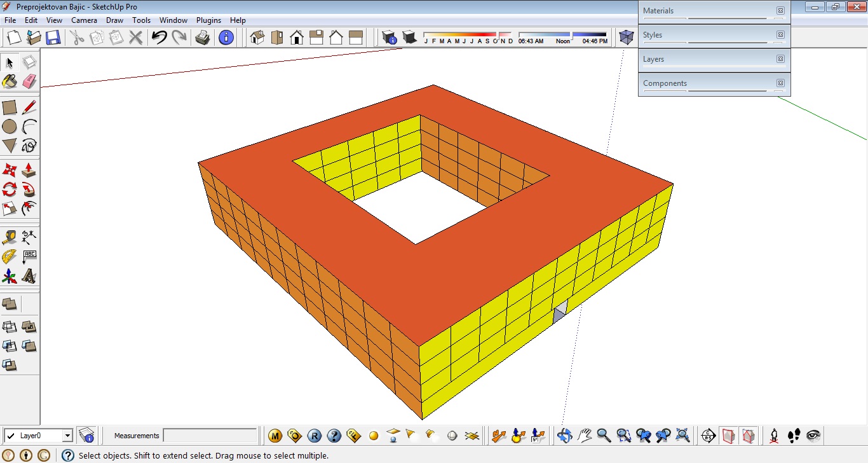Toggle Section Plane display icon
Viewport: 868px width, 463px height.
point(729,436)
